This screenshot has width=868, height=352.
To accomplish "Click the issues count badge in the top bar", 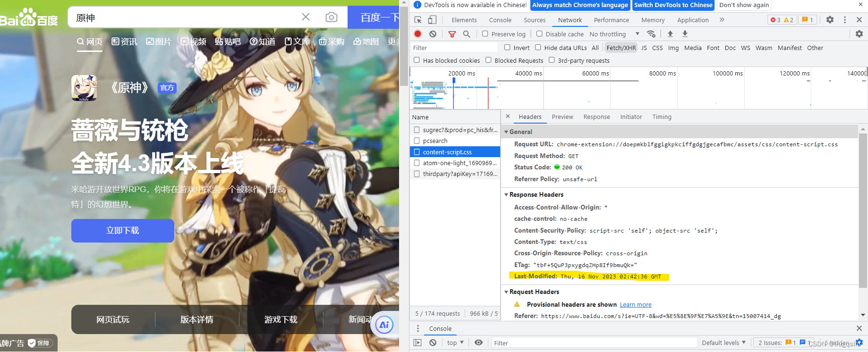I will (x=808, y=20).
